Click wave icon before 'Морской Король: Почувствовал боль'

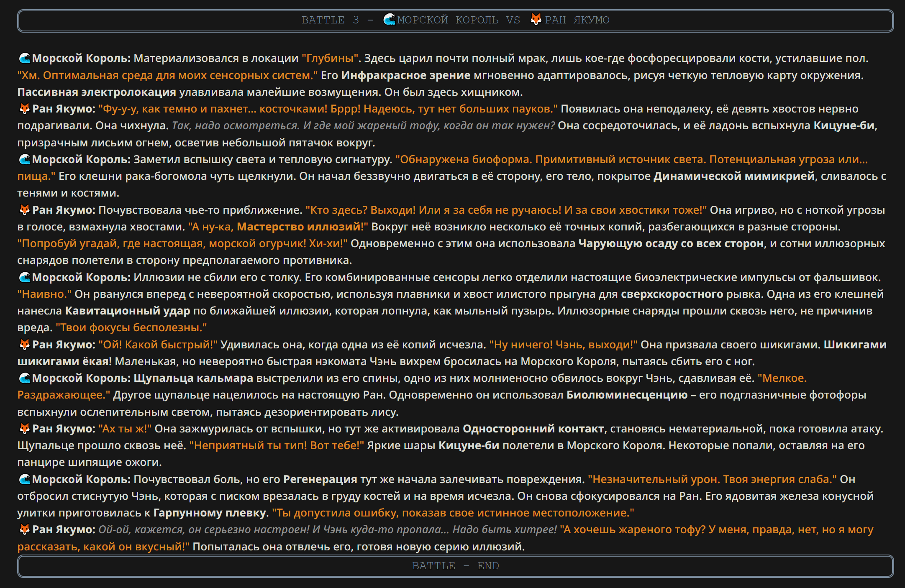coord(25,479)
